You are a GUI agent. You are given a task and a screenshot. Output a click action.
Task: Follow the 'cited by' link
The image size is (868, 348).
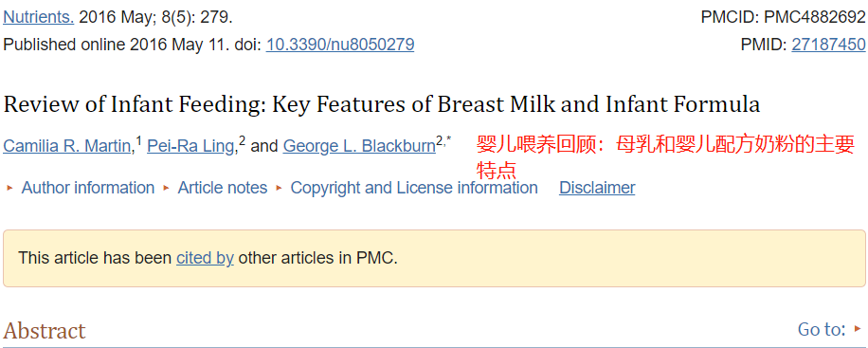(205, 258)
